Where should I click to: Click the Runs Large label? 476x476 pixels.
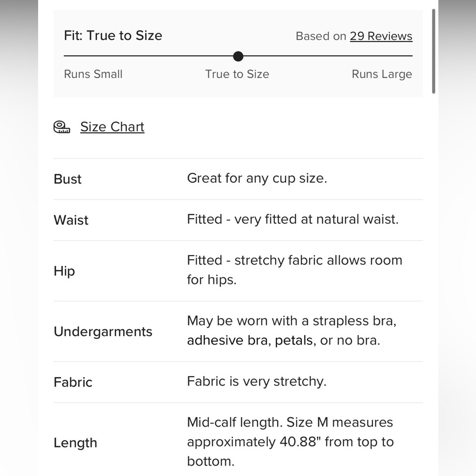[x=382, y=74]
